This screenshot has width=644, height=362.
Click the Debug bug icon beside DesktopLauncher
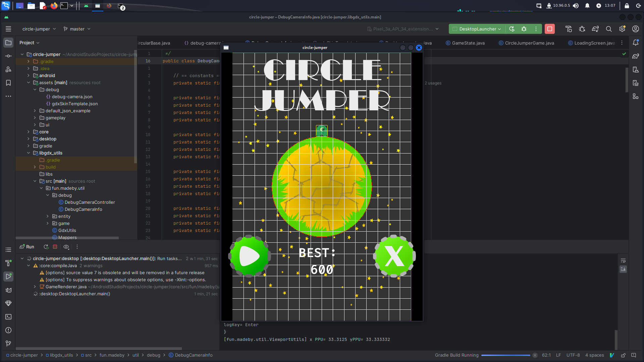(524, 29)
